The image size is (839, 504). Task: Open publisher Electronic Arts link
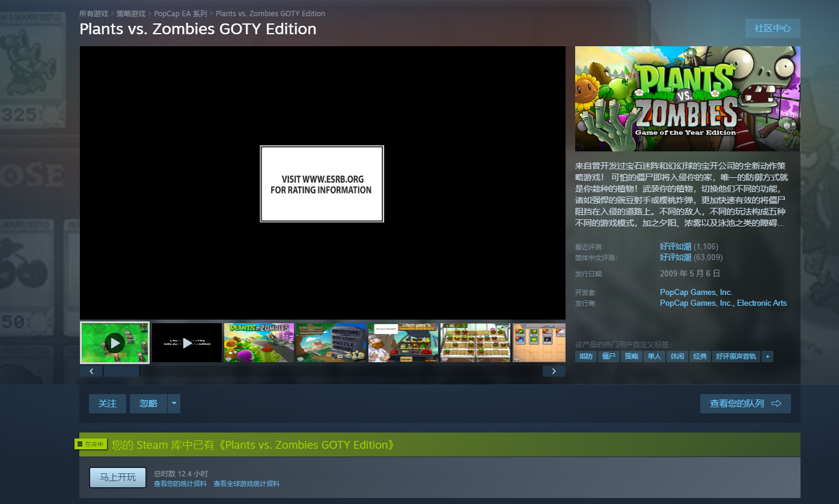tap(761, 303)
